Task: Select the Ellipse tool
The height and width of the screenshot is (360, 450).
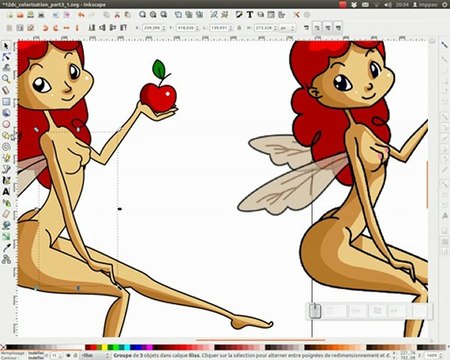Action: click(6, 124)
